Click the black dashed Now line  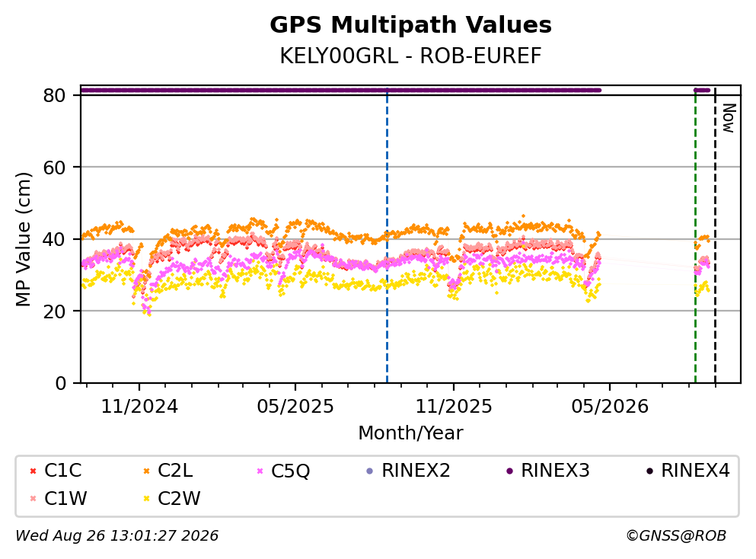715,236
